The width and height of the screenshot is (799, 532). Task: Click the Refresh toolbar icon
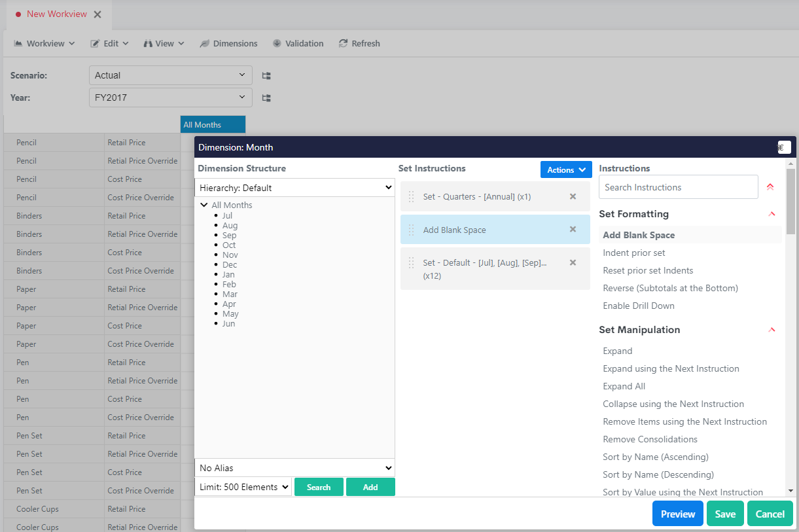344,44
